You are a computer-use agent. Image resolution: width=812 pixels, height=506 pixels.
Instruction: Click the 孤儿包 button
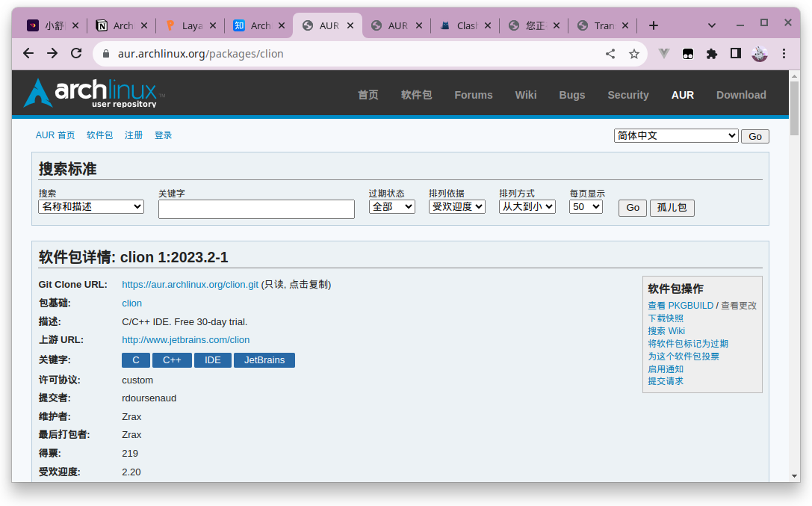click(672, 208)
